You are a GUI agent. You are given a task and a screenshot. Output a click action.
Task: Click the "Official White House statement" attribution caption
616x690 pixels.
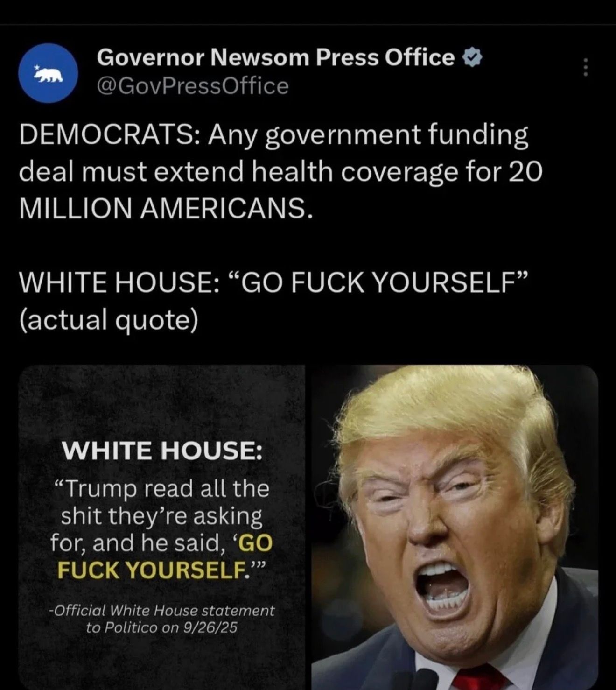(162, 611)
